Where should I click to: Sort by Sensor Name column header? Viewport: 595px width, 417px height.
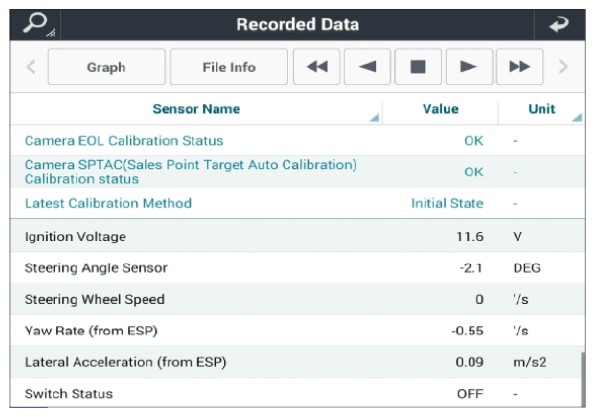[196, 109]
